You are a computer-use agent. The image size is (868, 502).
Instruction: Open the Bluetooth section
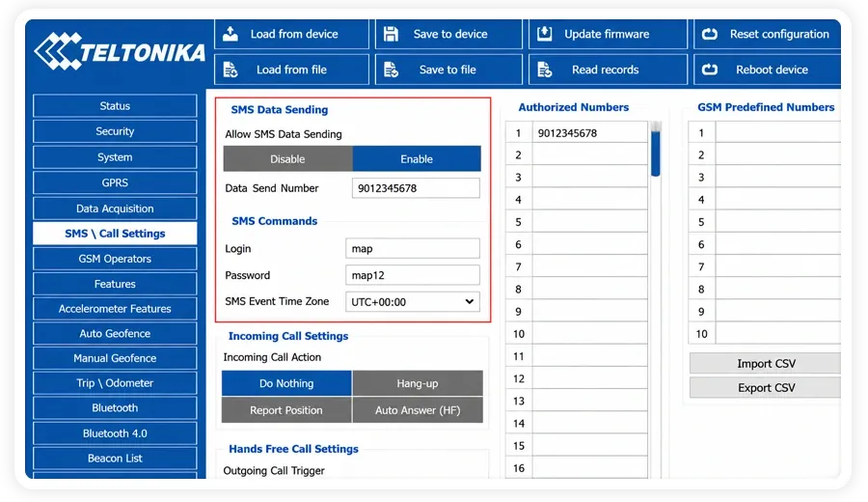pyautogui.click(x=115, y=407)
